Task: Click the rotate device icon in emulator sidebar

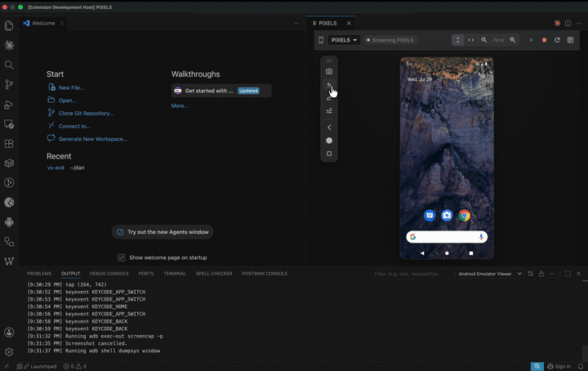Action: tap(329, 85)
